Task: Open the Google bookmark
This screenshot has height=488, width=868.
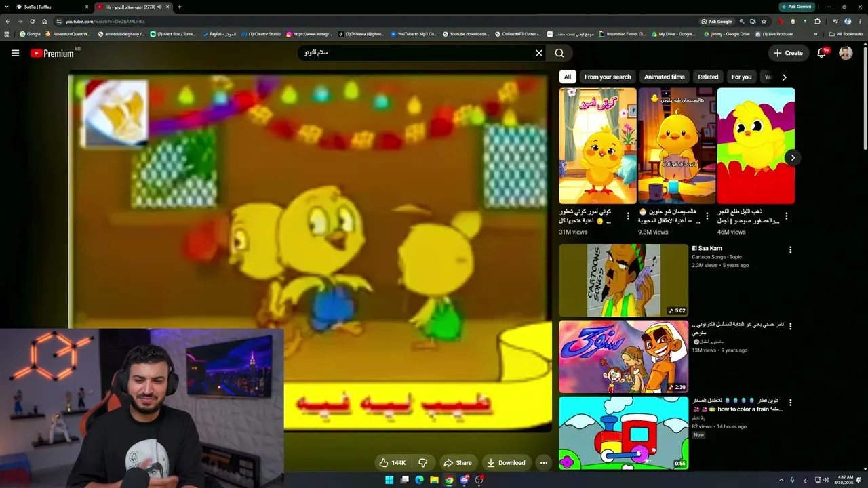Action: (x=30, y=34)
